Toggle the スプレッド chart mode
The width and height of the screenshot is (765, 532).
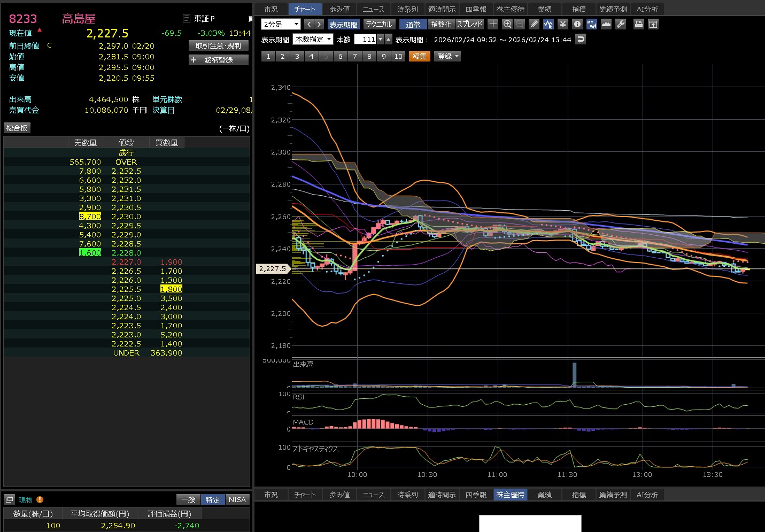pyautogui.click(x=469, y=24)
